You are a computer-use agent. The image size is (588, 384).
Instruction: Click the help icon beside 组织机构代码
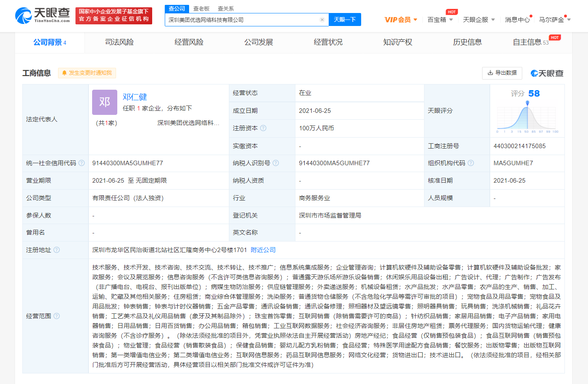pos(471,163)
